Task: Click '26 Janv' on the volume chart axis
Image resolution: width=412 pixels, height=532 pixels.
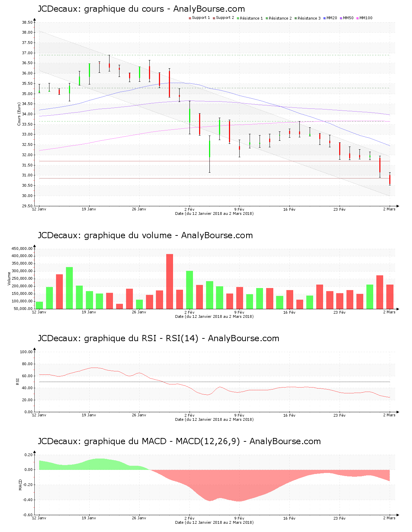Action: click(139, 312)
